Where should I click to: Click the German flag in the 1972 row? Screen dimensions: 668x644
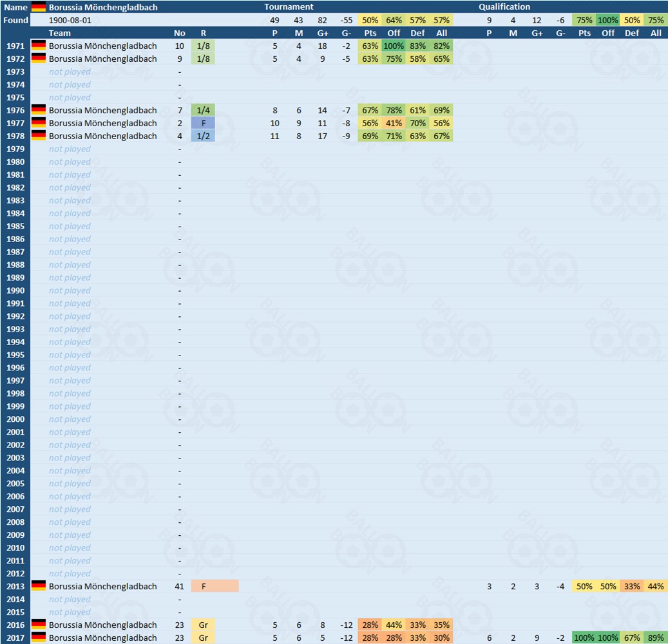[39, 59]
